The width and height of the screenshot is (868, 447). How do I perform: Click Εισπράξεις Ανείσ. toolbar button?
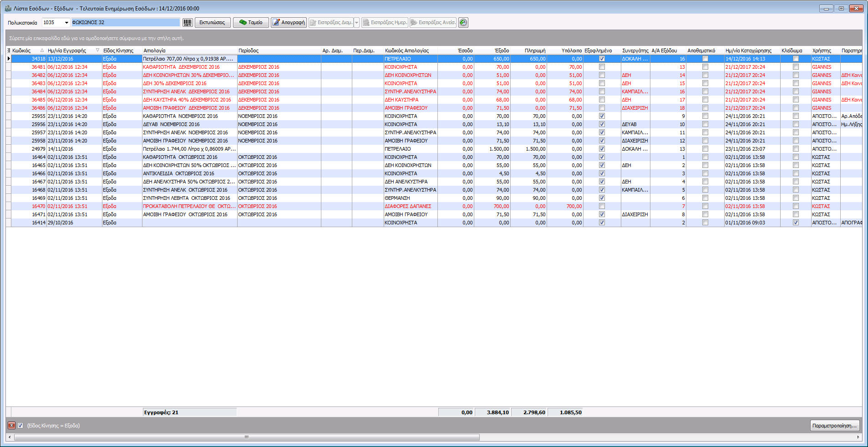(x=433, y=22)
